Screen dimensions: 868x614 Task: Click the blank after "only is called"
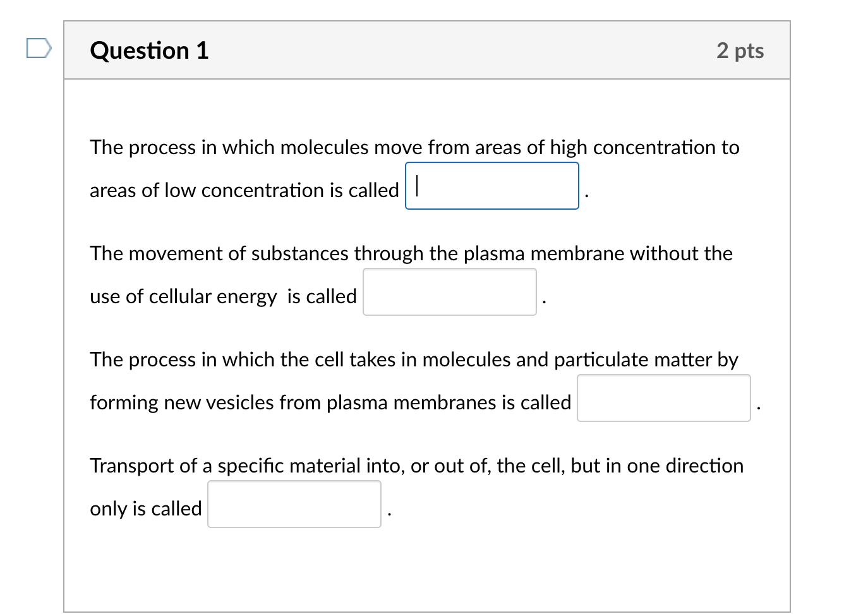point(294,504)
